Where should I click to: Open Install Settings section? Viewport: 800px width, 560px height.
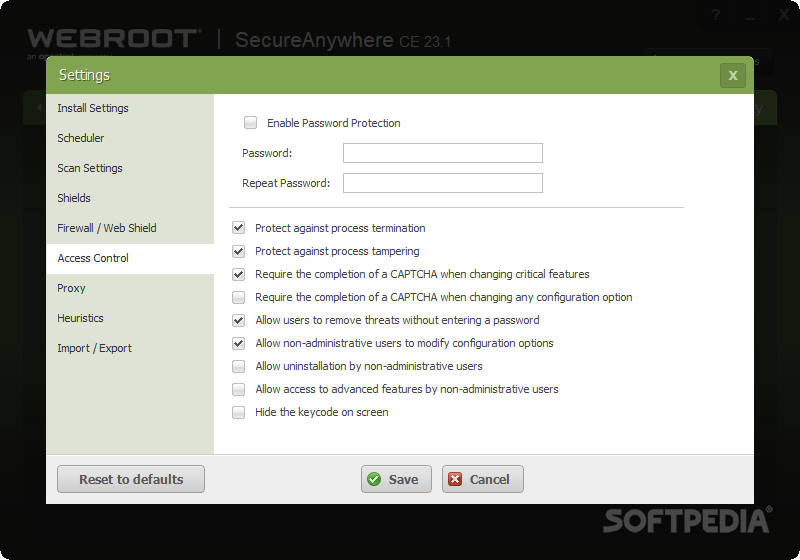(x=130, y=108)
